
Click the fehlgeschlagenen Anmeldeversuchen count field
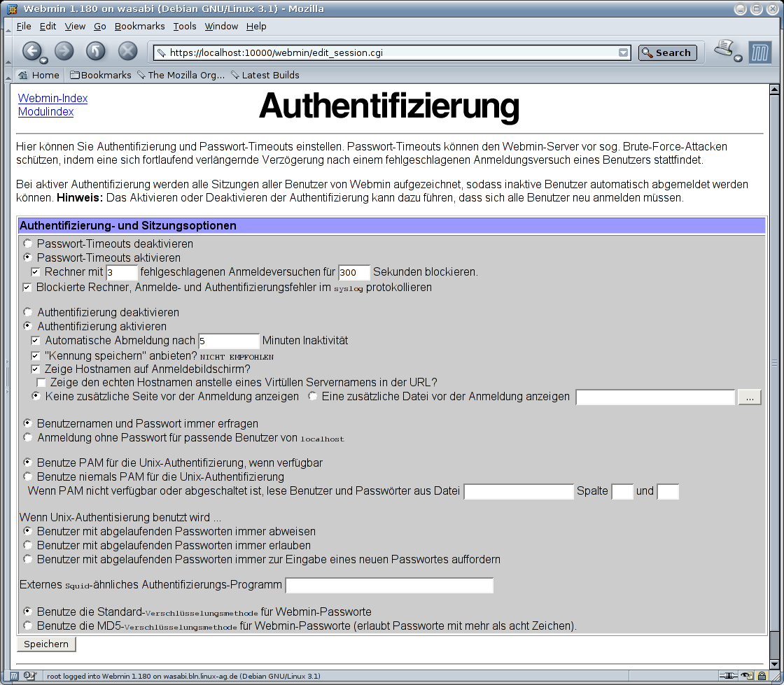coord(122,272)
